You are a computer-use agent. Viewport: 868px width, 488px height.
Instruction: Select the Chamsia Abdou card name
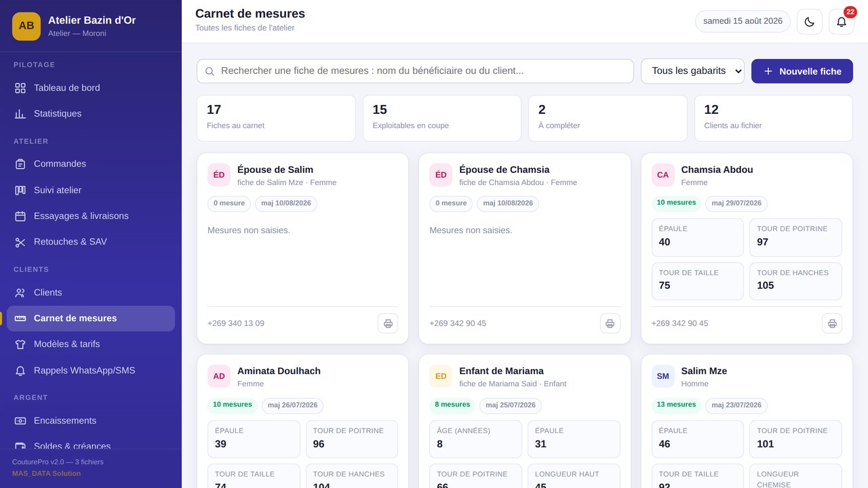pos(717,169)
